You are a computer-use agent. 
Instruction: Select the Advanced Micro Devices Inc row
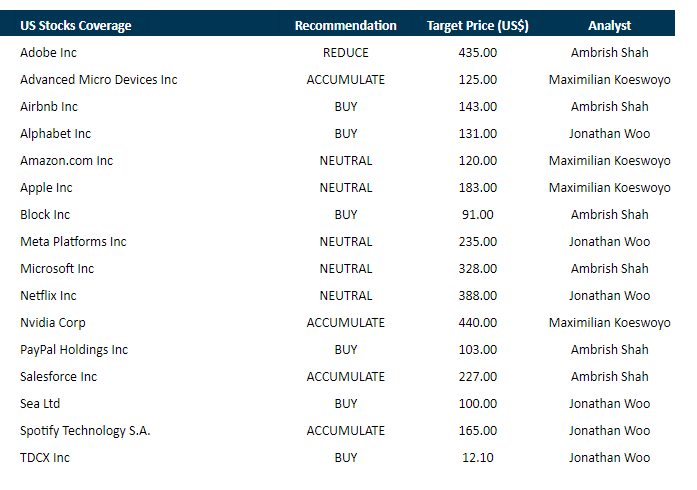(98, 79)
